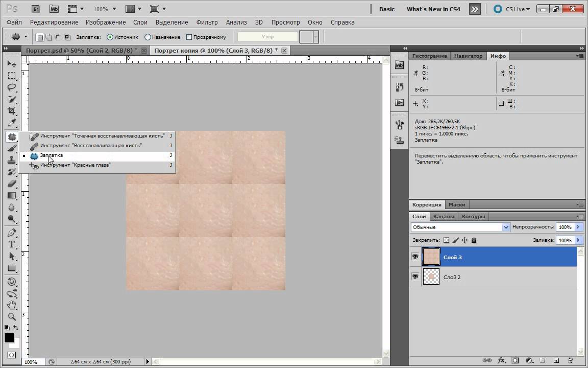588x368 pixels.
Task: Click the foreground color swatch
Action: [x=9, y=338]
